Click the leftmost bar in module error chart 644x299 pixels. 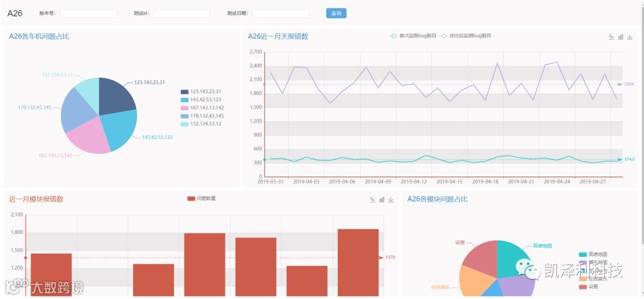coord(51,275)
